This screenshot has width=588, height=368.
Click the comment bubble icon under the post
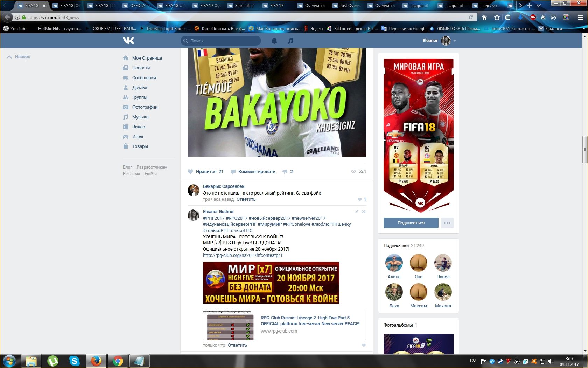click(x=233, y=172)
